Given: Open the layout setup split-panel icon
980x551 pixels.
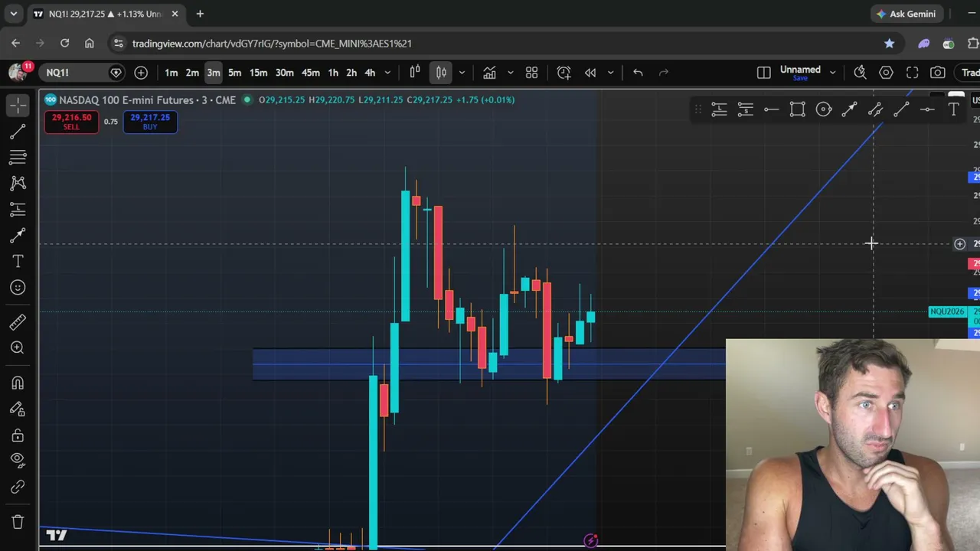Looking at the screenshot, I should [x=763, y=73].
